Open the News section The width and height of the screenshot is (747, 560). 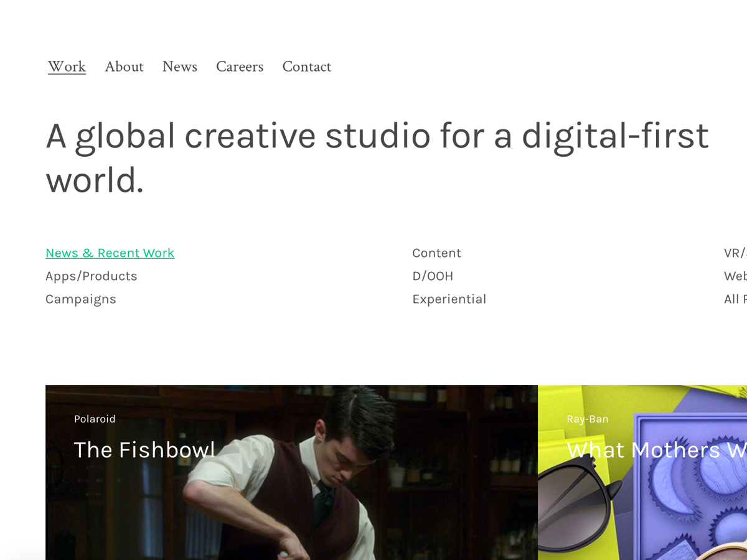(x=180, y=67)
